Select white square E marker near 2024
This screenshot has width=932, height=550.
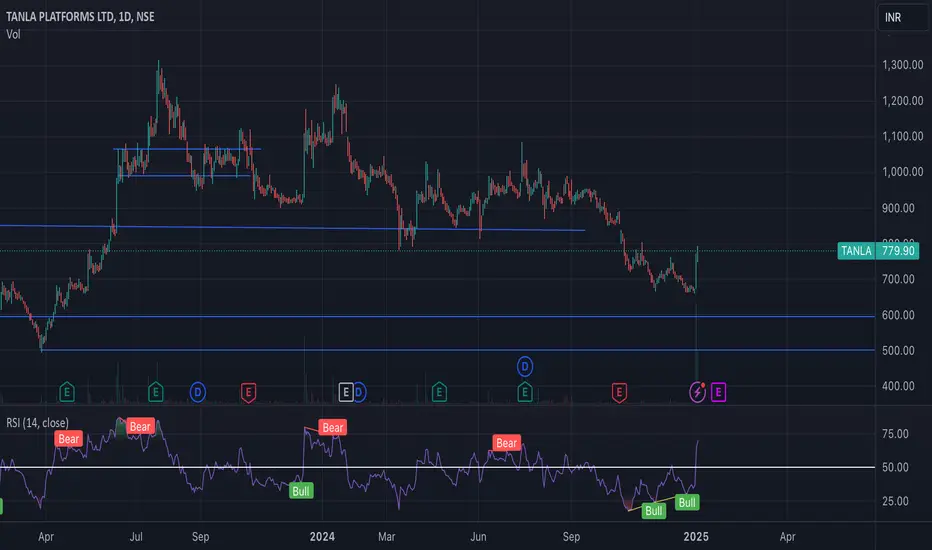346,392
